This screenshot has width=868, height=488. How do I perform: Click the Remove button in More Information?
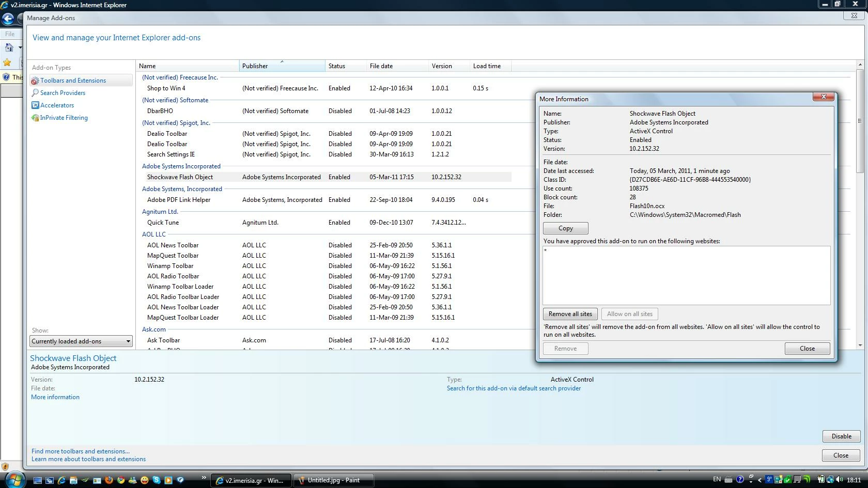pyautogui.click(x=566, y=349)
